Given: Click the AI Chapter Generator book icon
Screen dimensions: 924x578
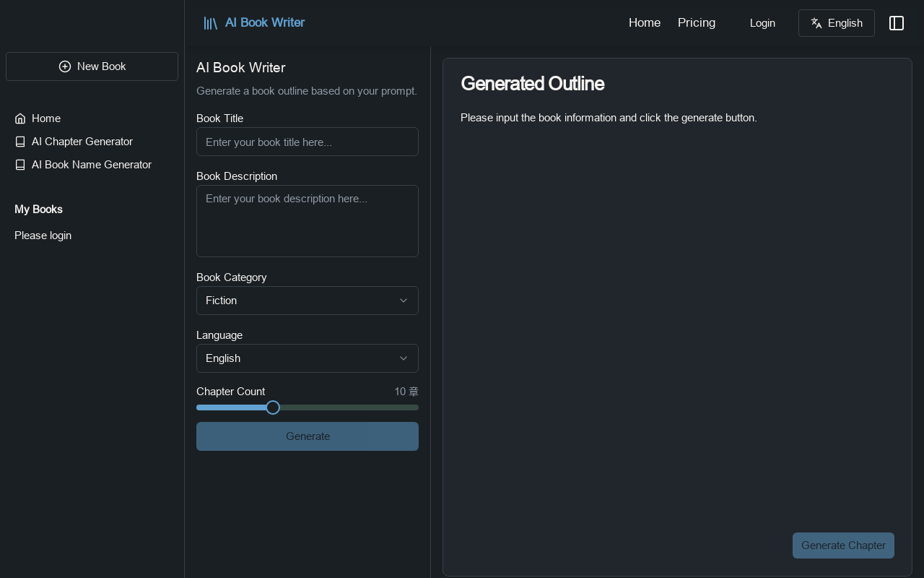Looking at the screenshot, I should 20,142.
